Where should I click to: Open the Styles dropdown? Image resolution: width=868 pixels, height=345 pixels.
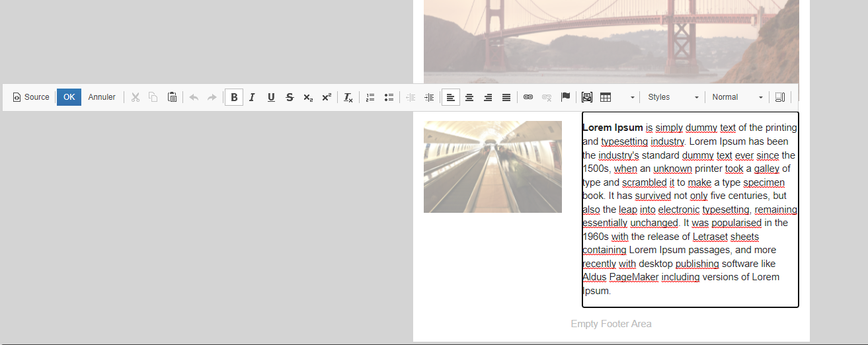point(673,97)
